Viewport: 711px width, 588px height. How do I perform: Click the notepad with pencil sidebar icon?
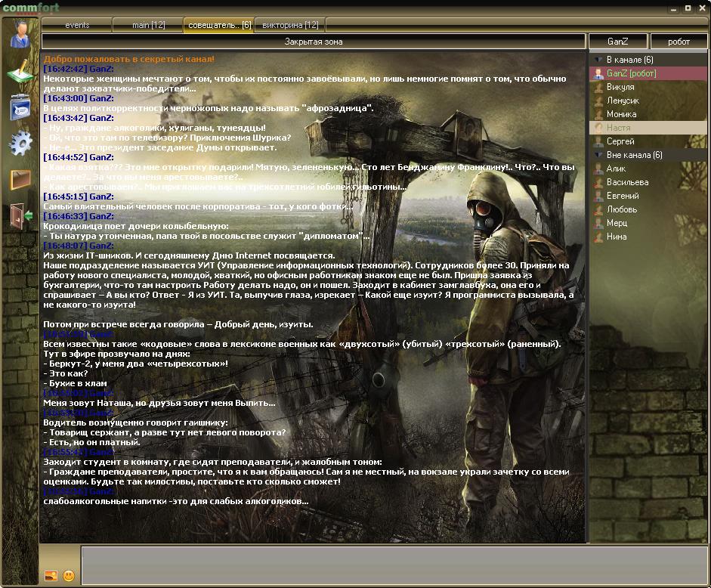(20, 72)
